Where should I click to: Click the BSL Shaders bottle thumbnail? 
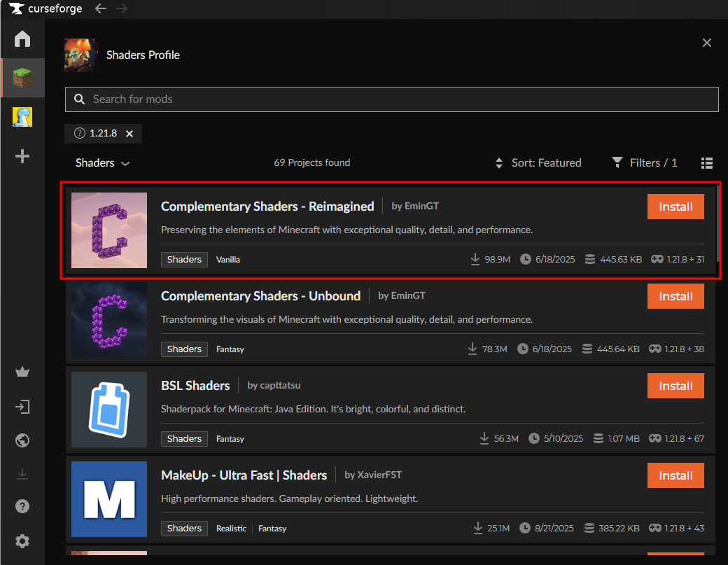[x=109, y=410]
